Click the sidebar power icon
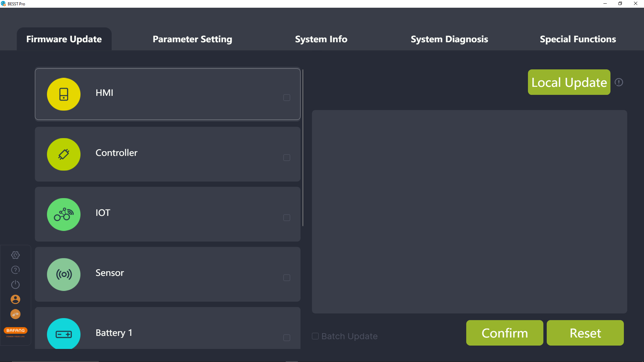The height and width of the screenshot is (362, 644). pyautogui.click(x=15, y=285)
